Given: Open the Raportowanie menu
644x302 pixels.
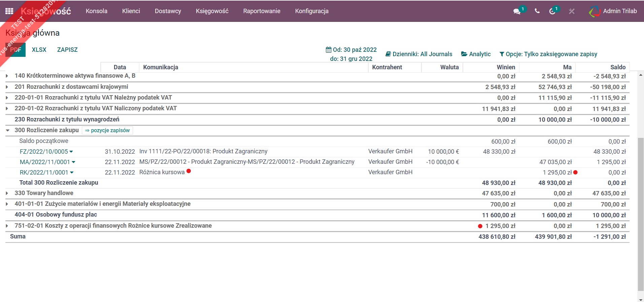Looking at the screenshot, I should [x=262, y=11].
